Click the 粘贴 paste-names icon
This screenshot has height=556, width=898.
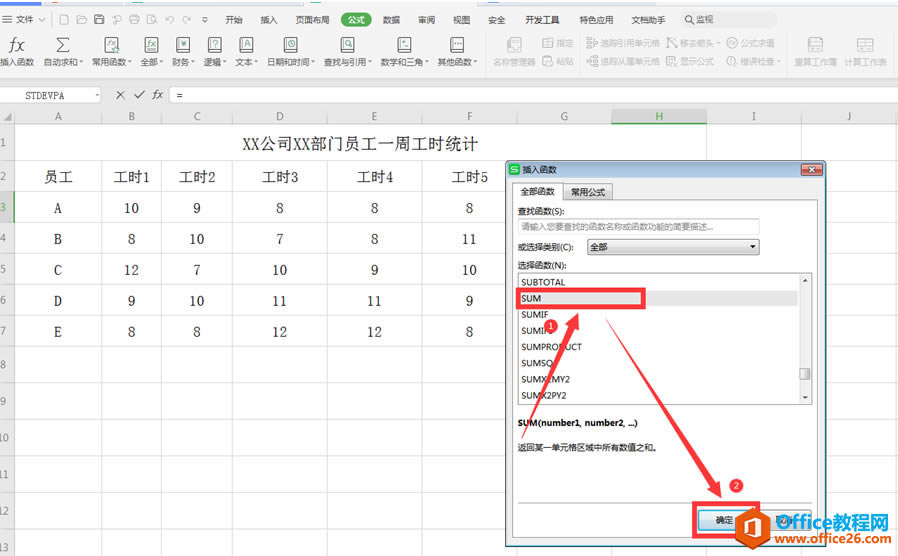click(x=557, y=61)
